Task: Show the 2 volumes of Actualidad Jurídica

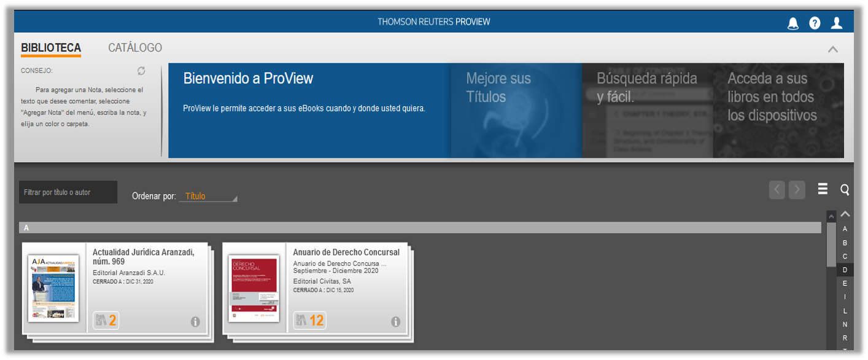Action: coord(106,320)
